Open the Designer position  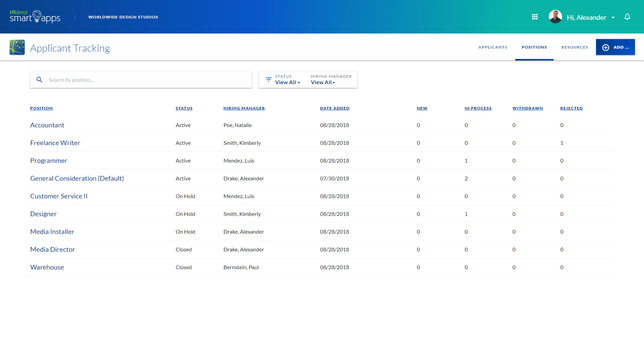coord(43,214)
